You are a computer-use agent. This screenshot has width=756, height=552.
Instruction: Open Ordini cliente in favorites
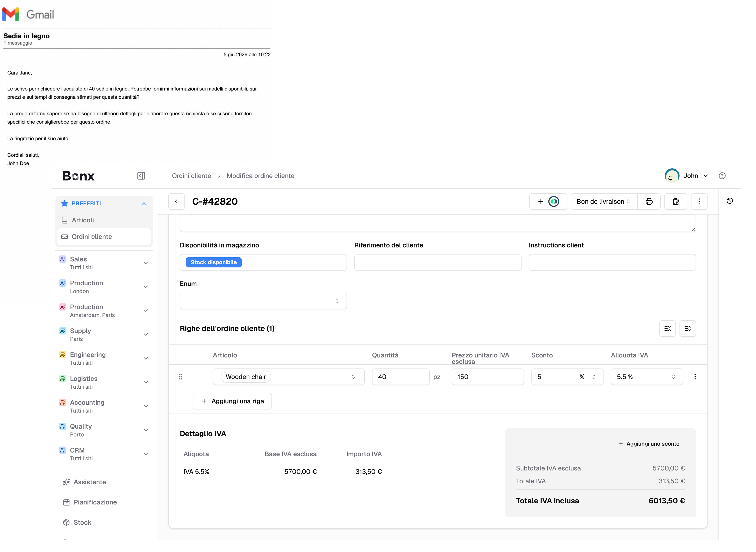click(104, 237)
